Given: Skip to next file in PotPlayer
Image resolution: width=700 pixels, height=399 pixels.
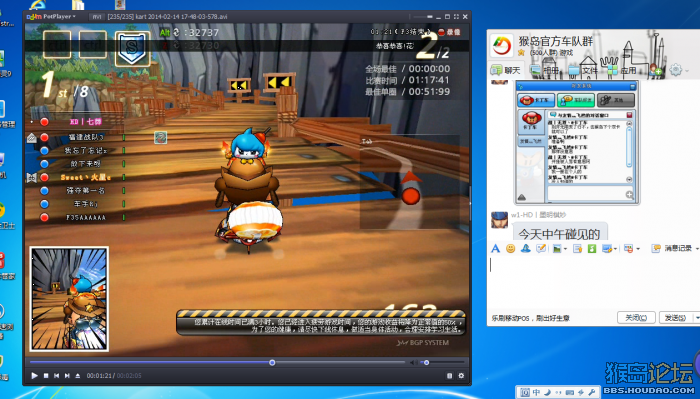Looking at the screenshot, I should (67, 376).
